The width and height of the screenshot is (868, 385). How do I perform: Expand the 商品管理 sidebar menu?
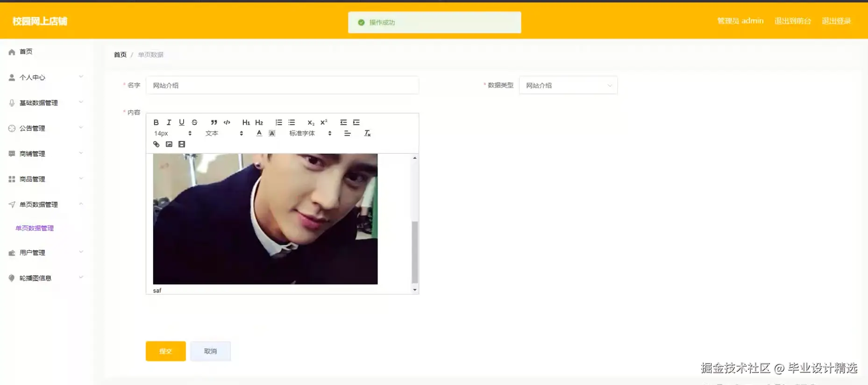(x=46, y=179)
